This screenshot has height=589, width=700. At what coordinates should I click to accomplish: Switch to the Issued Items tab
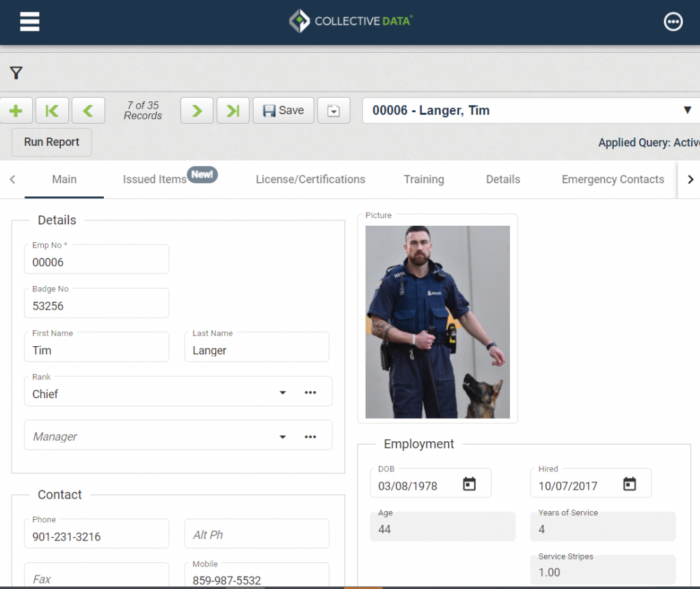pos(154,179)
